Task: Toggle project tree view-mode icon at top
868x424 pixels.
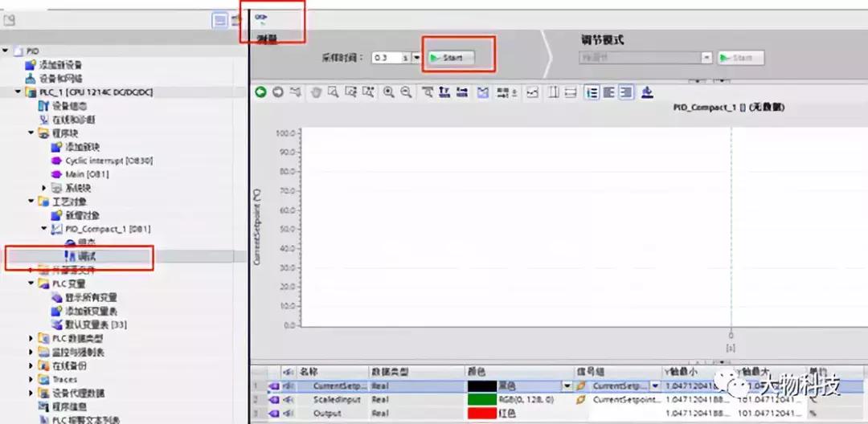Action: 220,21
